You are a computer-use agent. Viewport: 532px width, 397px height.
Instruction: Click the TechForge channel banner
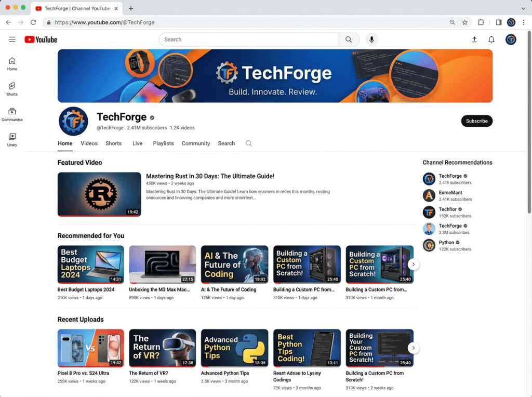(275, 76)
